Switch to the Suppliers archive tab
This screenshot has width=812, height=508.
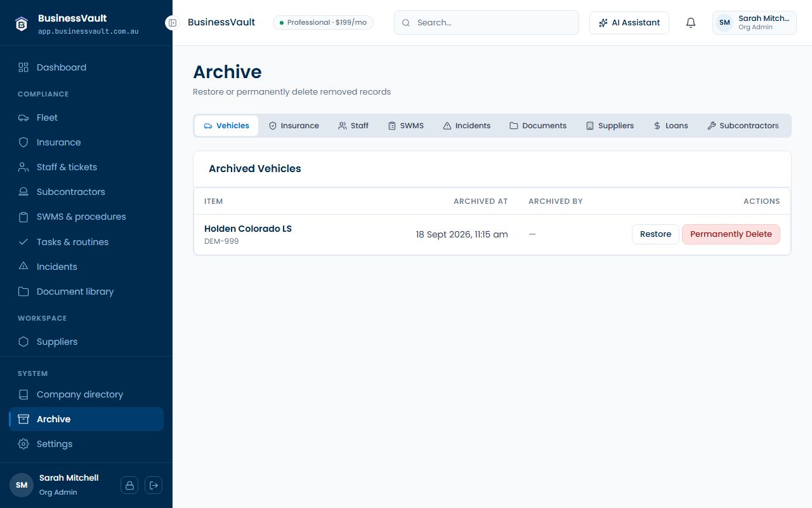click(610, 126)
